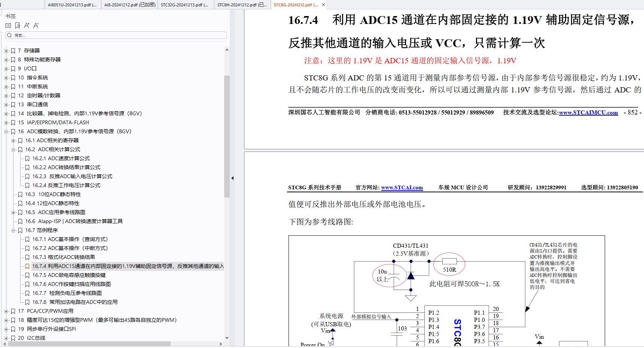Click bookmark icon of 15 IAP/EEPROM/DATA-FLASH
Viewport: 644px width, 348px height.
13,122
